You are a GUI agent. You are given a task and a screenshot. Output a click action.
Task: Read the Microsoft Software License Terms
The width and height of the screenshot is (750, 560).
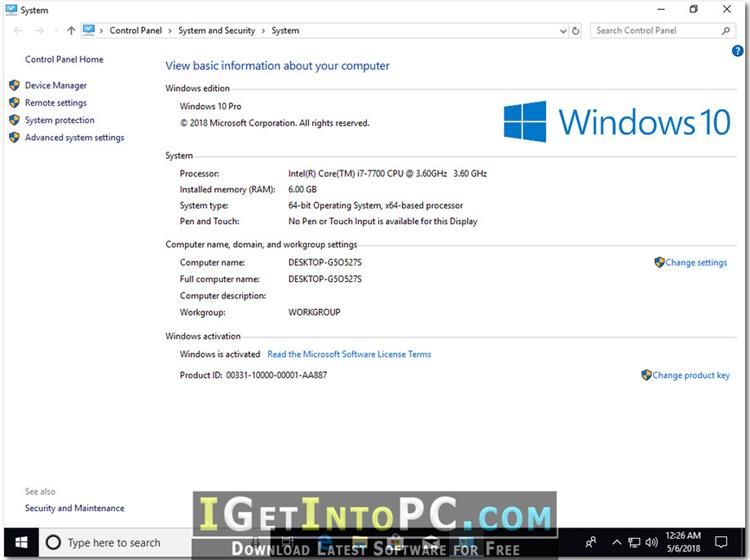click(349, 354)
